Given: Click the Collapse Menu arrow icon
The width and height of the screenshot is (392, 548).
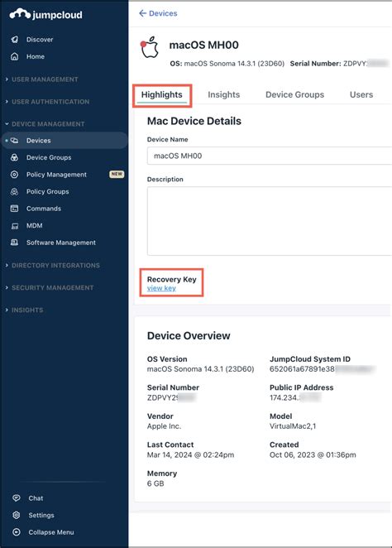Looking at the screenshot, I should [x=16, y=532].
